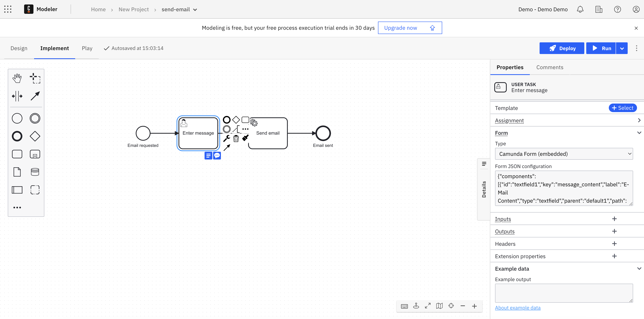Zoom in with plus icon
The width and height of the screenshot is (644, 319).
tap(474, 306)
